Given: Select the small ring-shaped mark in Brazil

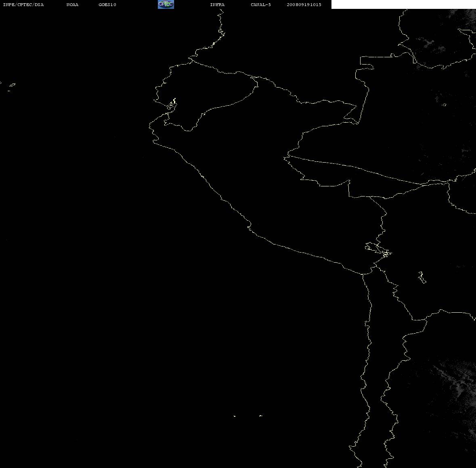Looking at the screenshot, I should pyautogui.click(x=444, y=104).
